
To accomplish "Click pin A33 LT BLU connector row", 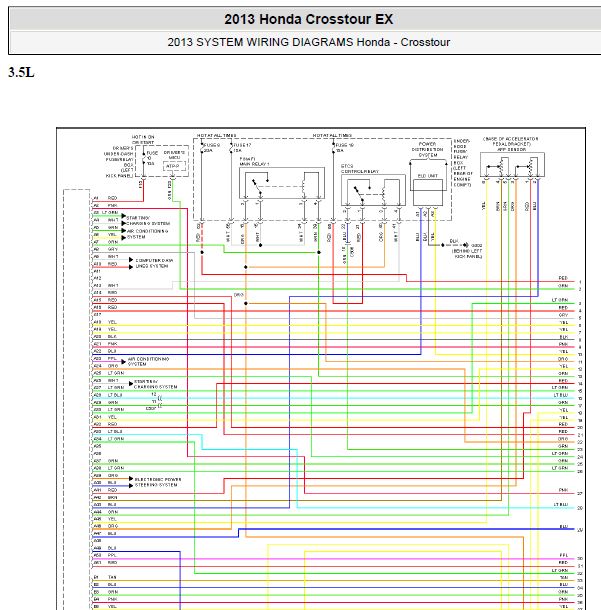I will [108, 431].
